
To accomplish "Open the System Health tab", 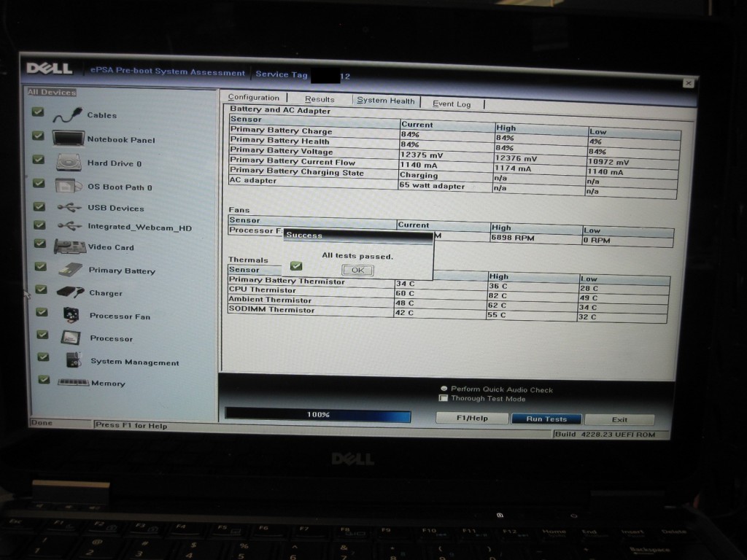I will [x=386, y=101].
